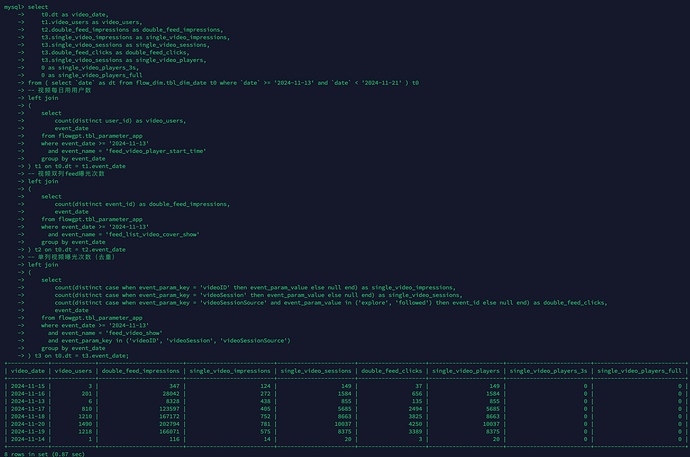Click the 'single_video_players' result table header

tap(466, 371)
